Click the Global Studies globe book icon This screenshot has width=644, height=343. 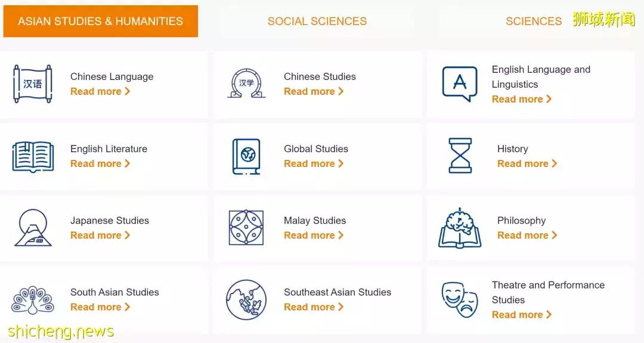click(x=246, y=156)
